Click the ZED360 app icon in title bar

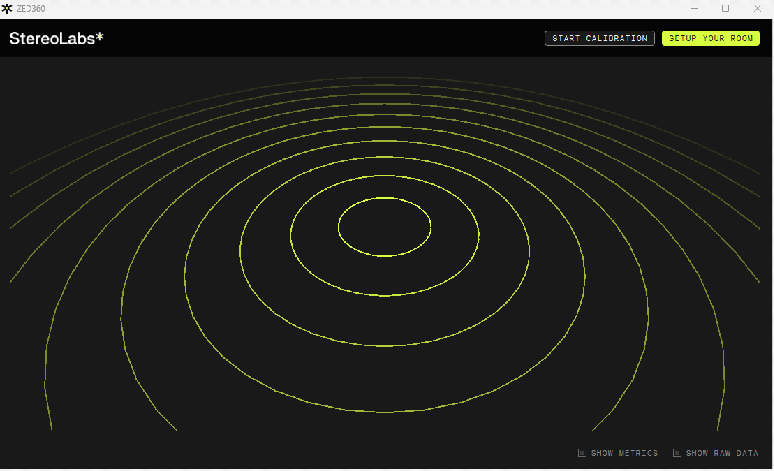7,8
